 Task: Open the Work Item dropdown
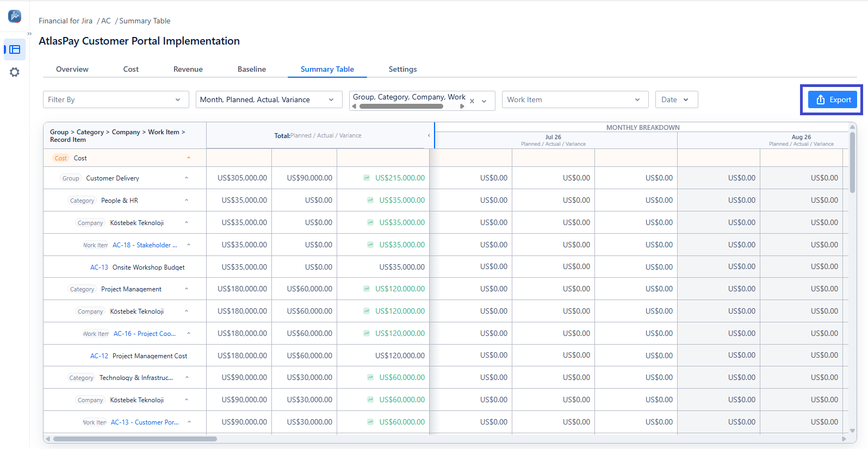(x=575, y=99)
